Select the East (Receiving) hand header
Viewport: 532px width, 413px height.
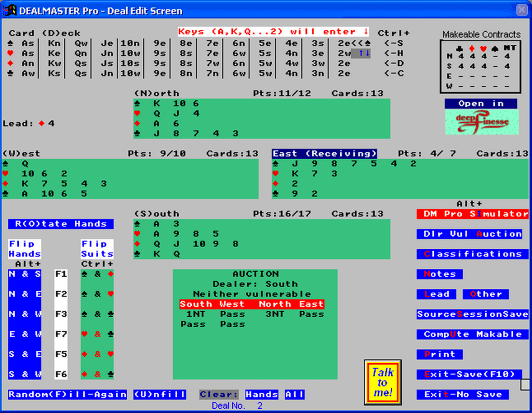(x=324, y=153)
